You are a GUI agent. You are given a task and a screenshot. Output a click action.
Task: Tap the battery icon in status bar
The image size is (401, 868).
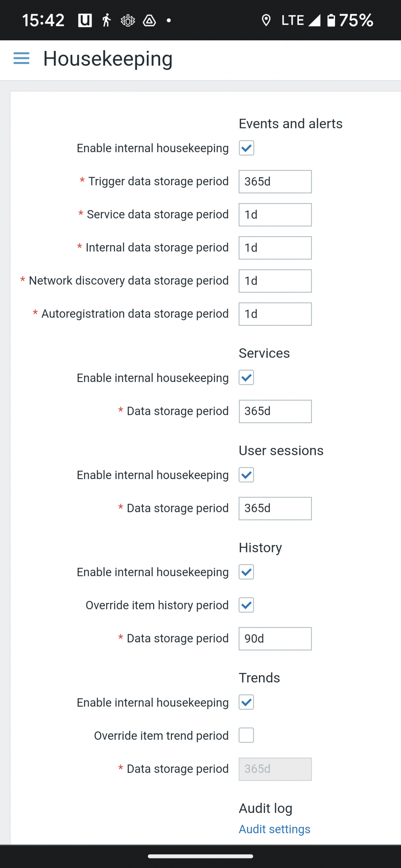(331, 20)
